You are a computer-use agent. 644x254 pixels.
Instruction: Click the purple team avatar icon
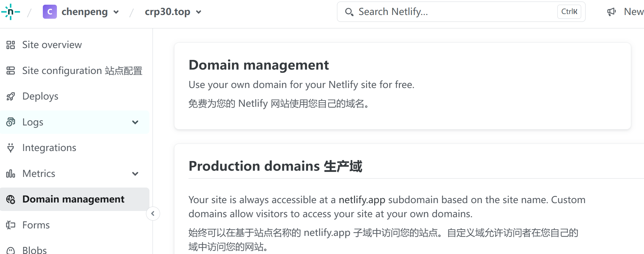click(50, 12)
